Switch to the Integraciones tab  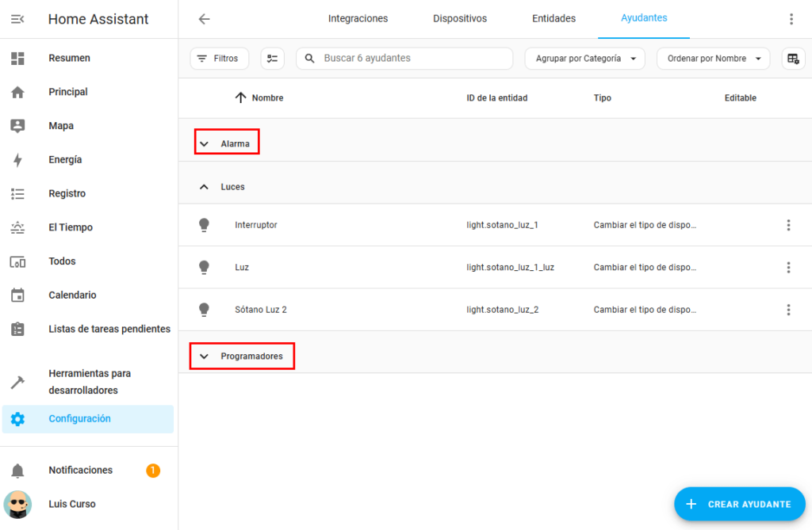[358, 19]
